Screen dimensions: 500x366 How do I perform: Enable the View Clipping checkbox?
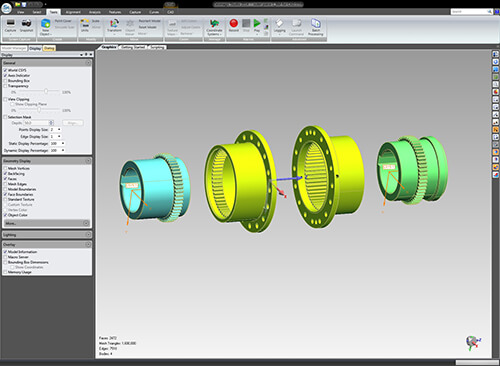pos(5,99)
